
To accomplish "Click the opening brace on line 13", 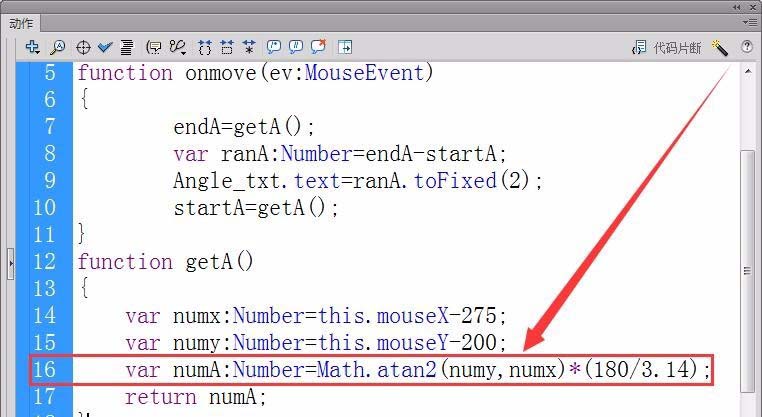I will pyautogui.click(x=84, y=288).
